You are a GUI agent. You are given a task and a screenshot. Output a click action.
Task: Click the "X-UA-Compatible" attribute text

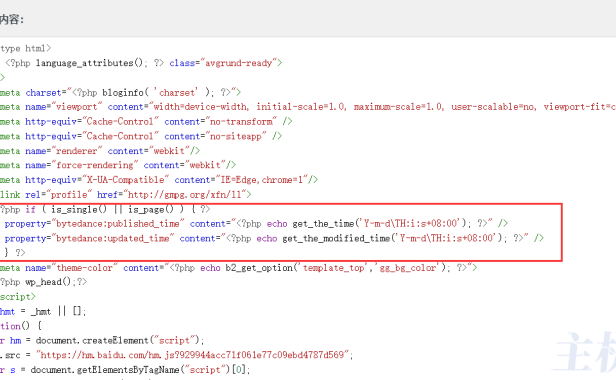click(126, 180)
